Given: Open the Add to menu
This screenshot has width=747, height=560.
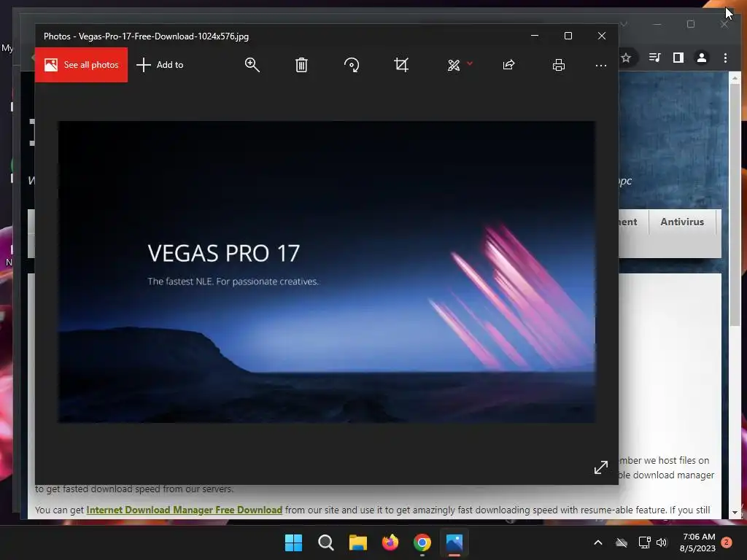Looking at the screenshot, I should click(x=160, y=65).
